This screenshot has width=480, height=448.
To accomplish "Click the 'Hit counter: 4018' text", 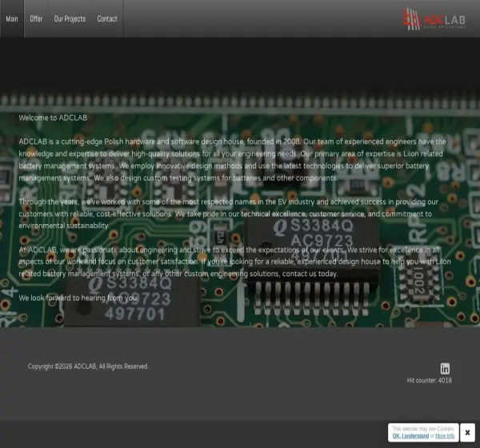I will pos(429,380).
